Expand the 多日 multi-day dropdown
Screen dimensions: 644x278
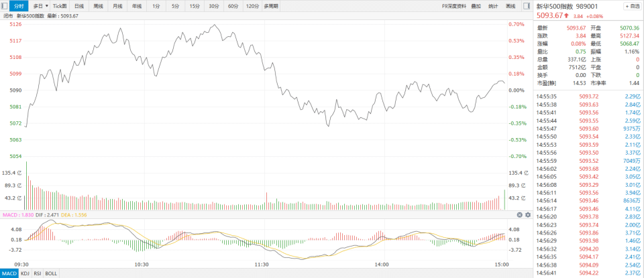click(46, 6)
